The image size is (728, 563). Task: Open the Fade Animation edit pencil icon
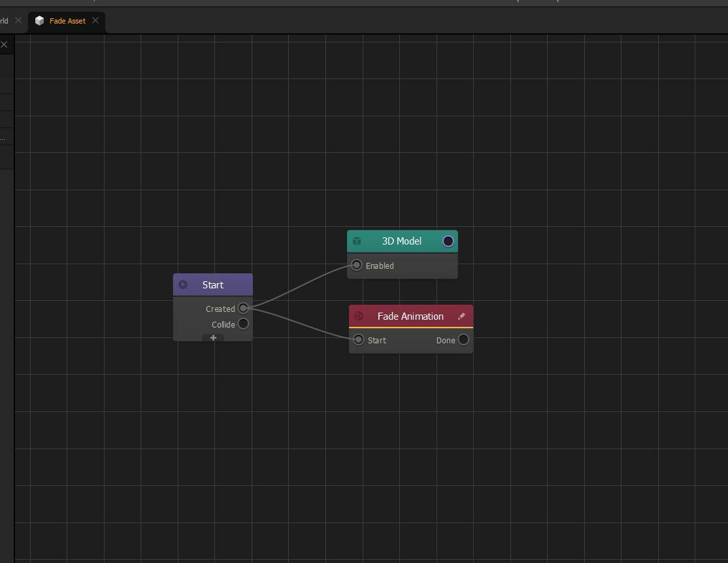pos(461,316)
